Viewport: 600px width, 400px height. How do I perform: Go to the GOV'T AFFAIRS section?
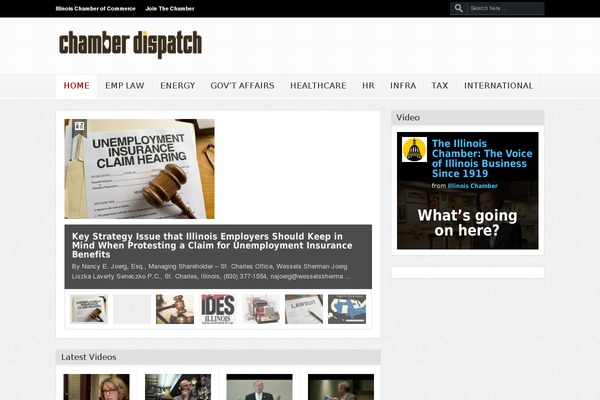[x=243, y=86]
